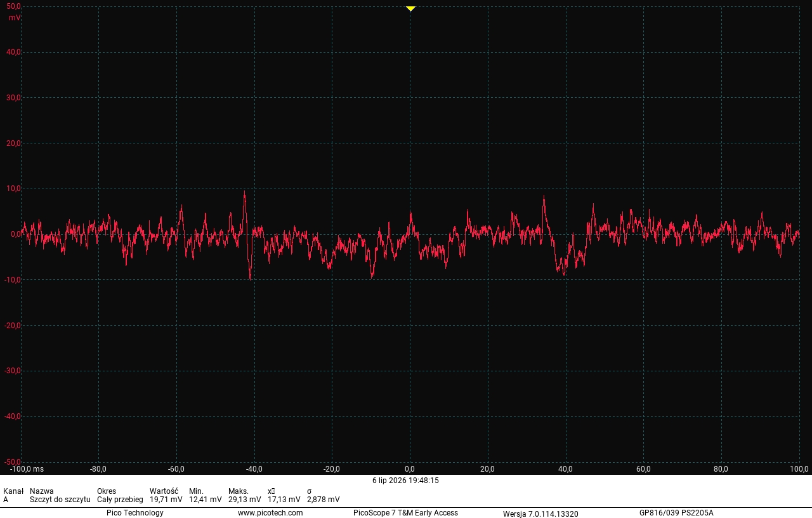Click the GP816/039 PS2205A device label
This screenshot has width=812, height=518.
(676, 513)
